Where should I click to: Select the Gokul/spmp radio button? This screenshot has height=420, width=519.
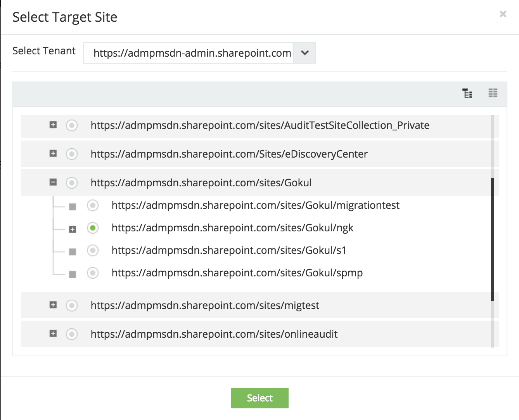(93, 273)
